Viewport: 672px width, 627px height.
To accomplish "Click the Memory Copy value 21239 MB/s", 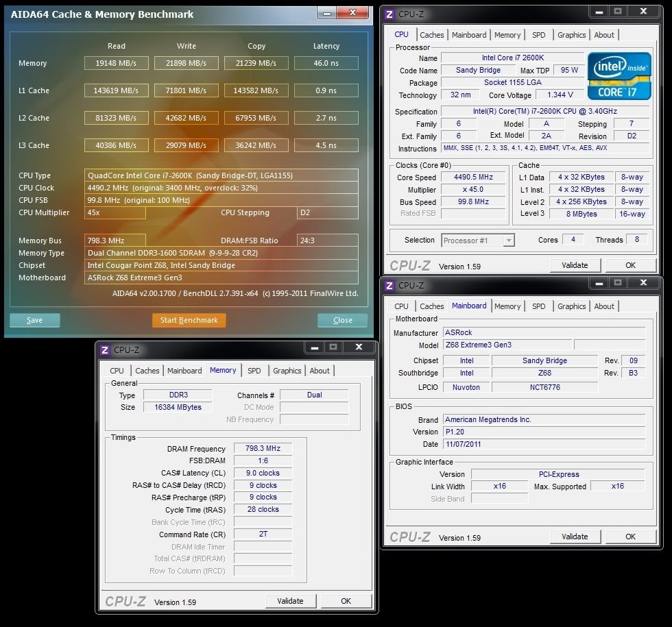I will point(256,63).
